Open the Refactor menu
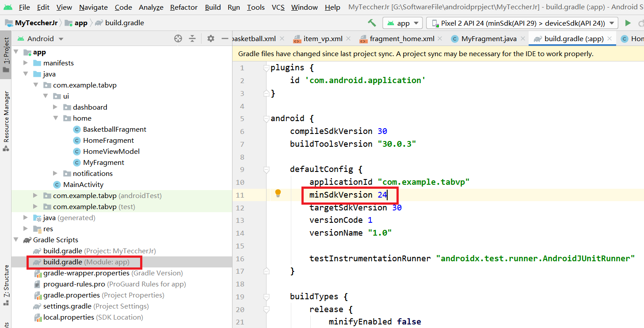 pyautogui.click(x=183, y=7)
